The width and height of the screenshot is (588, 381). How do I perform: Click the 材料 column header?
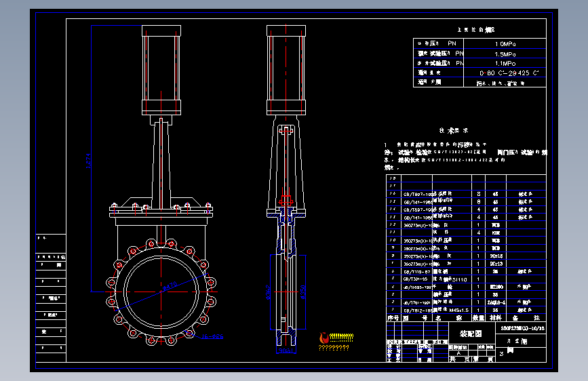tap(495, 318)
